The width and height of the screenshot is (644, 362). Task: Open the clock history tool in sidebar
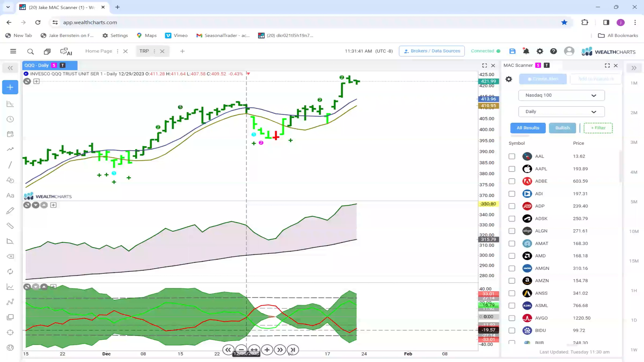pyautogui.click(x=10, y=119)
